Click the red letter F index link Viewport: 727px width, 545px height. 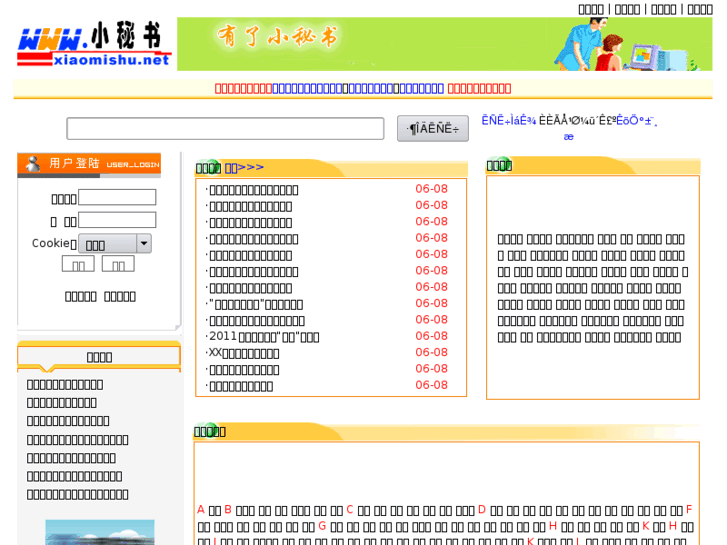689,509
